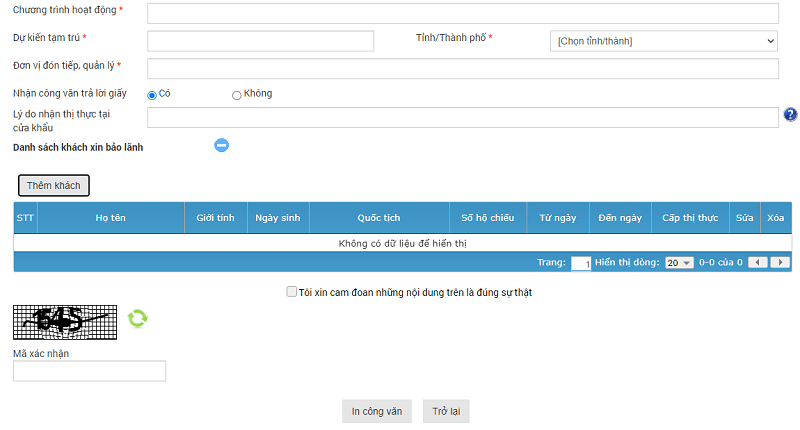The height and width of the screenshot is (430, 800).
Task: Select the "Có" radio button
Action: (x=152, y=95)
